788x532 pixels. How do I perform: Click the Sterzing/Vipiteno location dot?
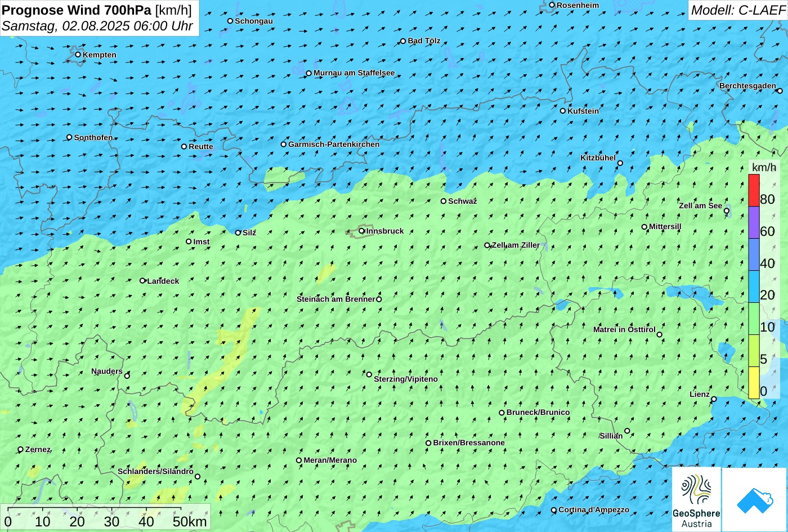(369, 374)
